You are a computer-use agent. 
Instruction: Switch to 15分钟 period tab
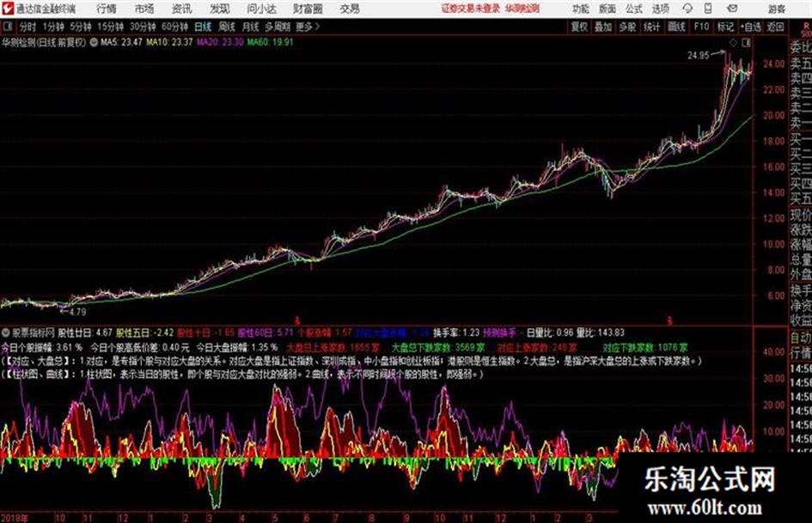pos(111,27)
